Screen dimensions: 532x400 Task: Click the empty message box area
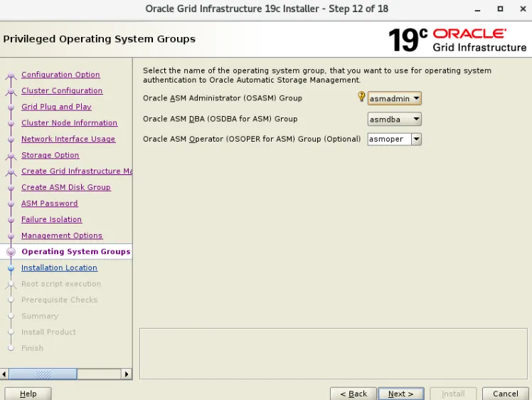coord(334,354)
